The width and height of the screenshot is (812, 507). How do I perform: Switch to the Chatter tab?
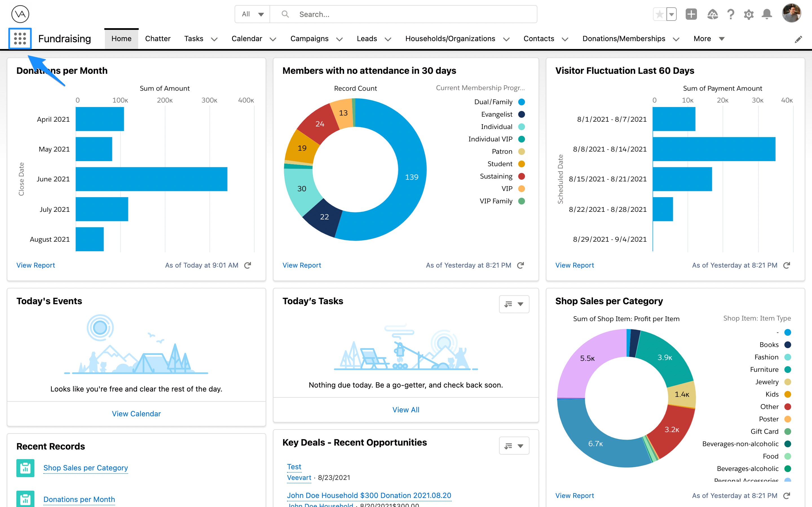point(158,39)
